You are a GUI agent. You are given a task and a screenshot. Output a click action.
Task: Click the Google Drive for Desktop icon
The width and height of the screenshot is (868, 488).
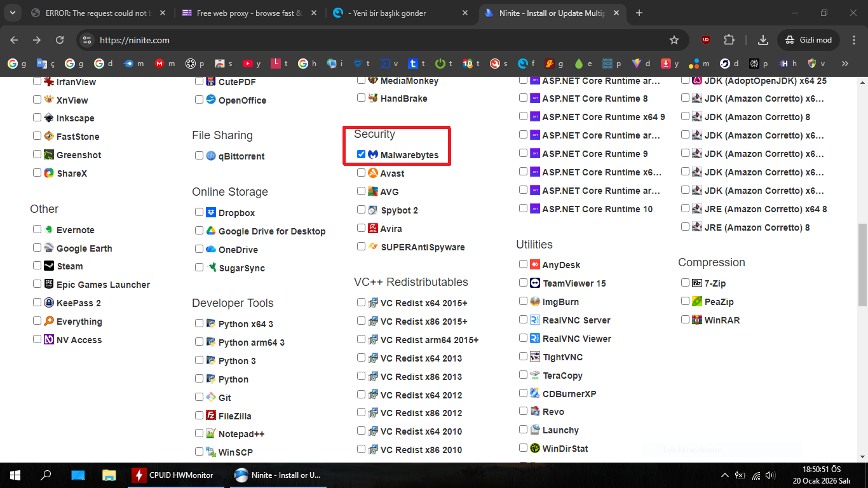click(x=211, y=231)
